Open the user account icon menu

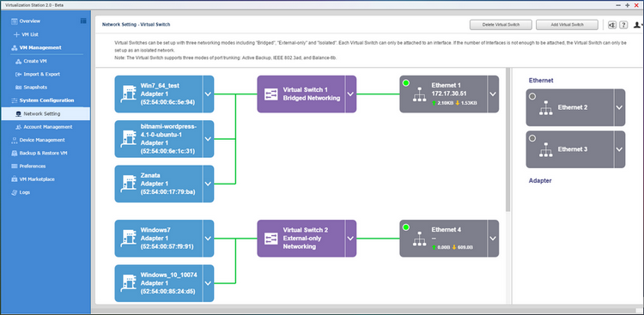point(637,25)
